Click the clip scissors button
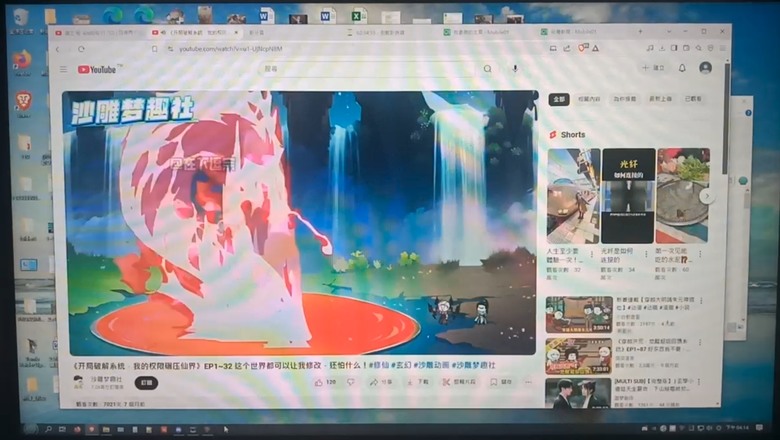 [x=459, y=382]
